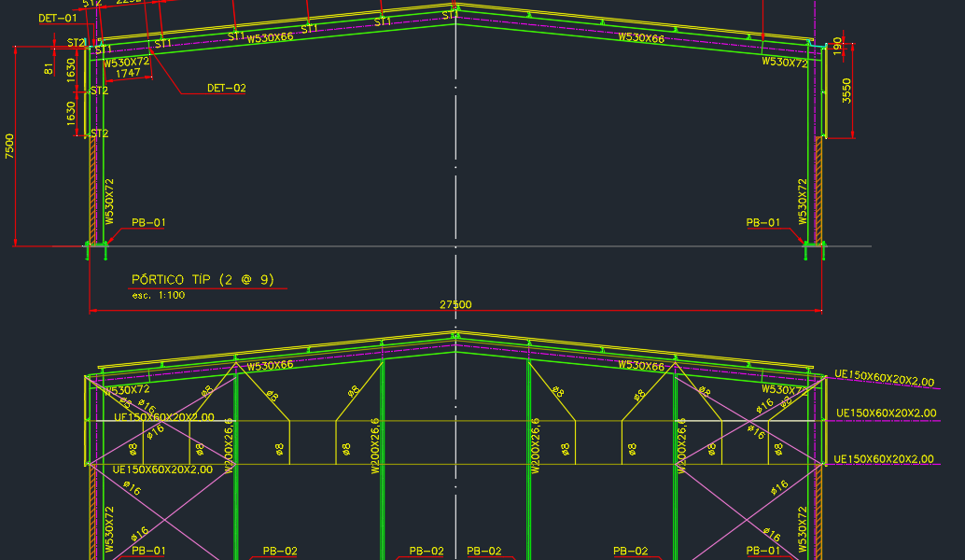Select the 27500 span dimension text
965x560 pixels.
point(455,304)
